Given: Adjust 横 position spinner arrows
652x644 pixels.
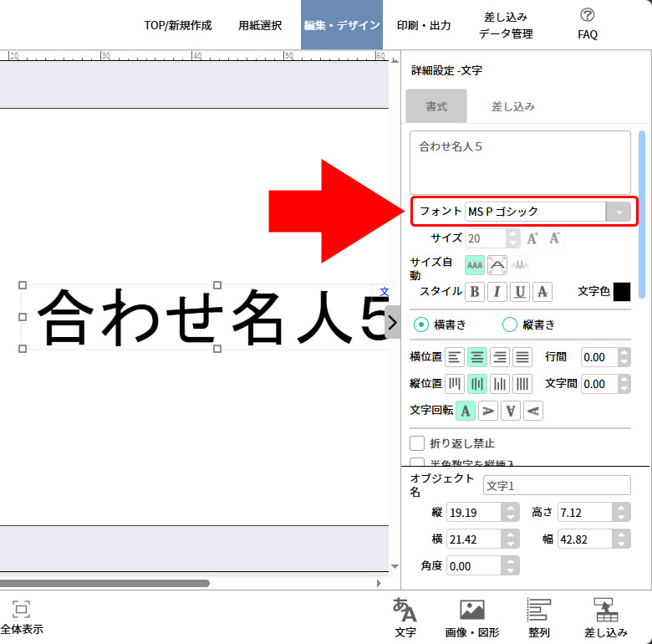Looking at the screenshot, I should [510, 539].
